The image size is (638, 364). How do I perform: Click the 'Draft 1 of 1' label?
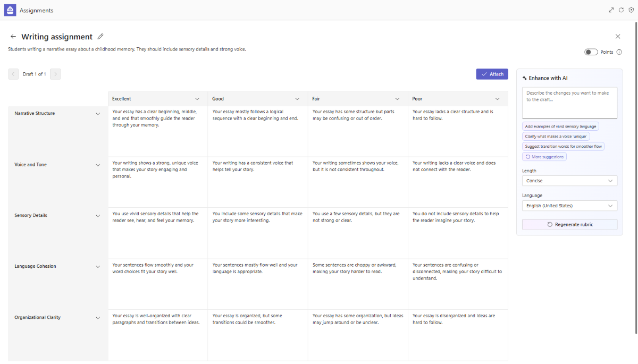(35, 74)
